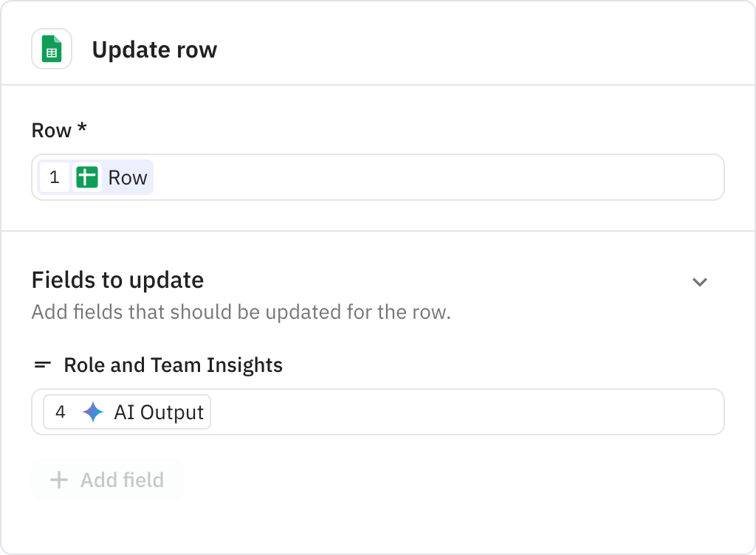Click the Role and Team Insights label

point(173,364)
